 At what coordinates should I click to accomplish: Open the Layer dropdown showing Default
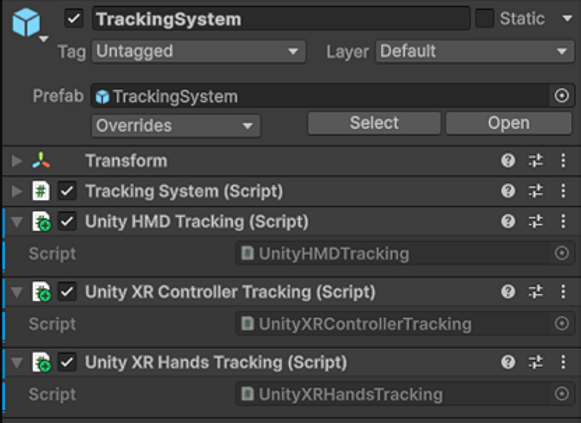(475, 51)
